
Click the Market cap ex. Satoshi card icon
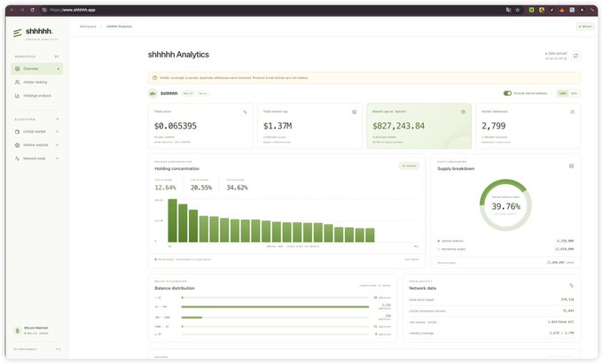tap(464, 112)
